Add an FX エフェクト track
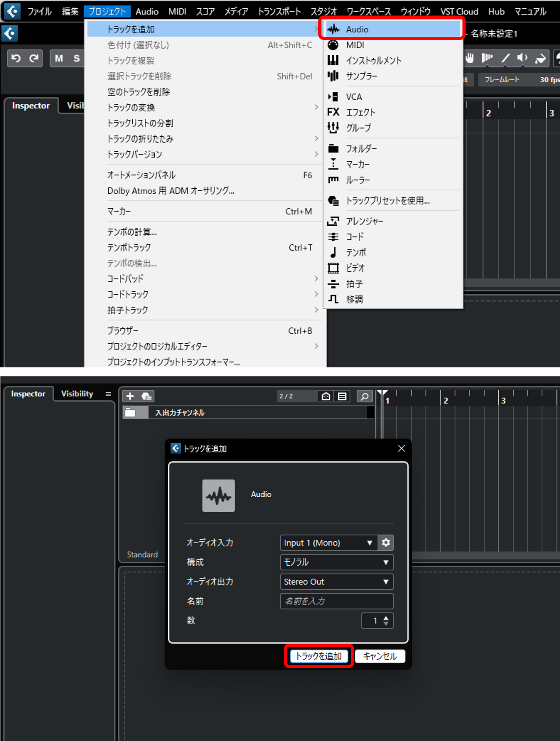560x741 pixels. (392, 112)
